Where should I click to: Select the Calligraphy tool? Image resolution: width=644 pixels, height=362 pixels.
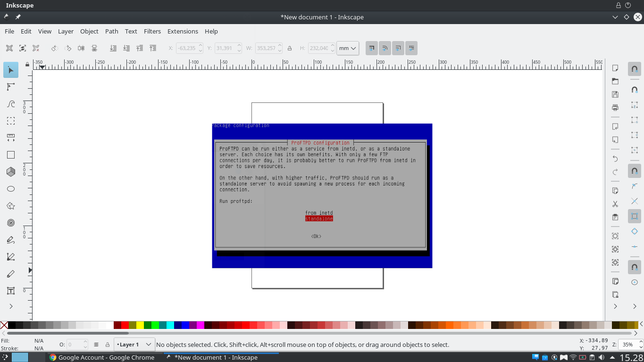(x=11, y=274)
